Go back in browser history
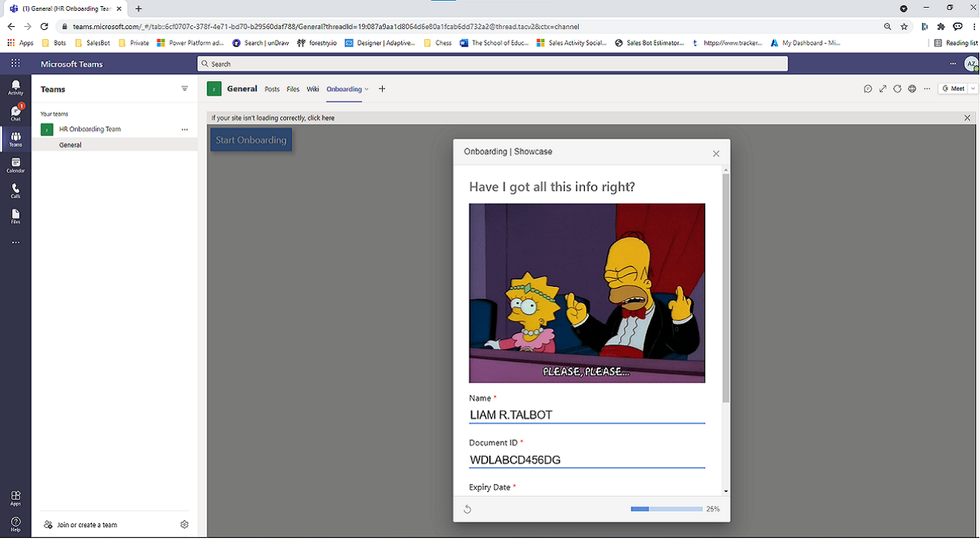This screenshot has width=980, height=551. pos(11,26)
